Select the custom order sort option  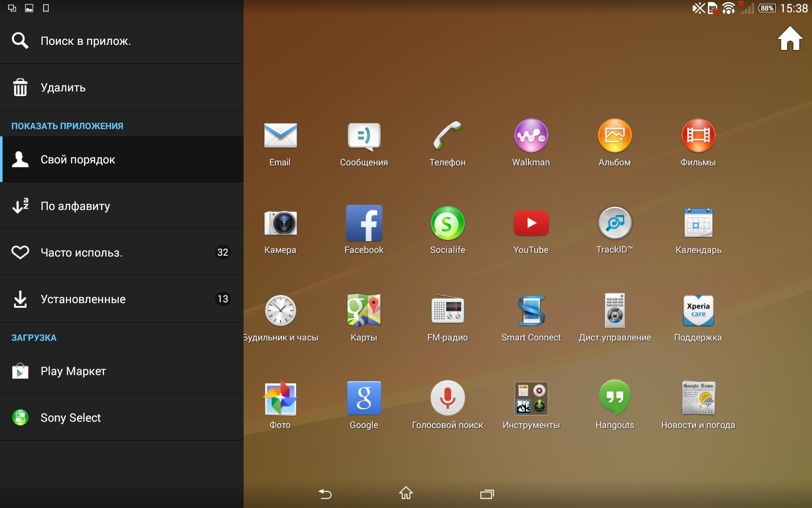(x=122, y=160)
